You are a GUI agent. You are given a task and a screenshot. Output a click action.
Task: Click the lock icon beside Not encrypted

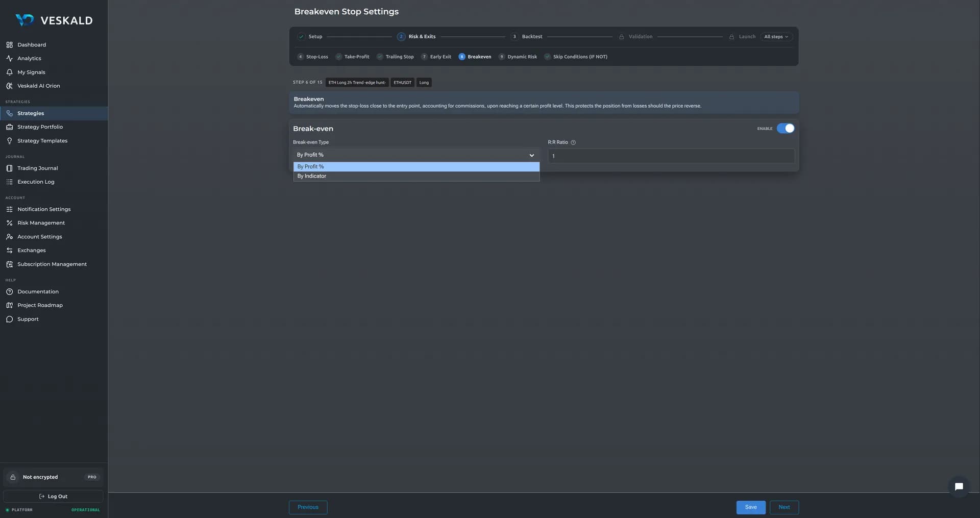pos(13,477)
